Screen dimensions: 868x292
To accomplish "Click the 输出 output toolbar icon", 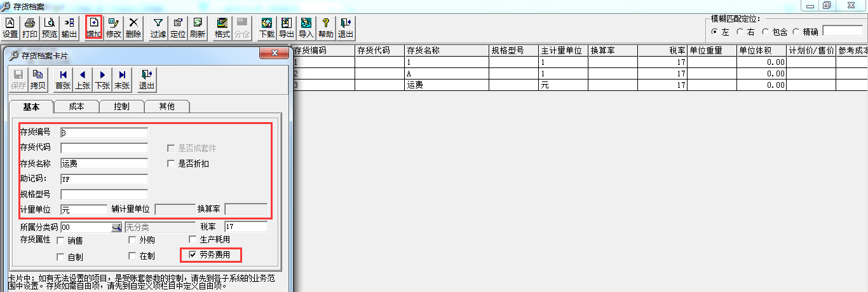I will click(x=69, y=28).
